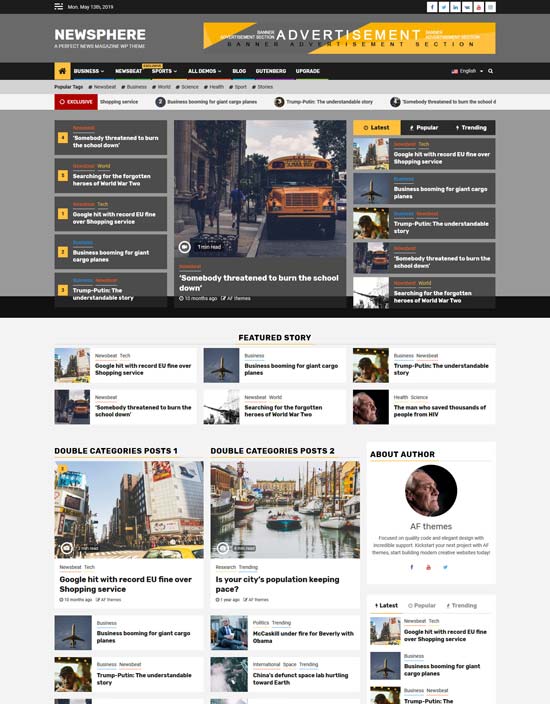Select the Popular tab below About Author
Image resolution: width=550 pixels, height=704 pixels.
click(422, 605)
